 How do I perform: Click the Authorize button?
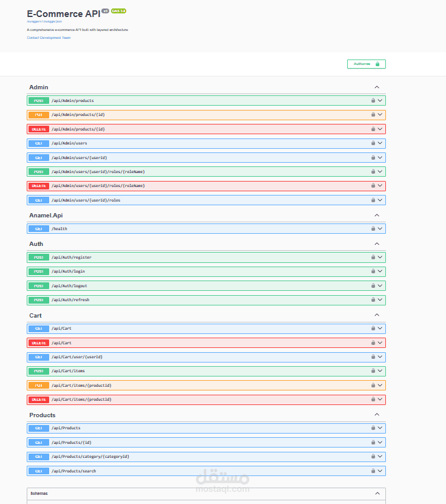[366, 64]
